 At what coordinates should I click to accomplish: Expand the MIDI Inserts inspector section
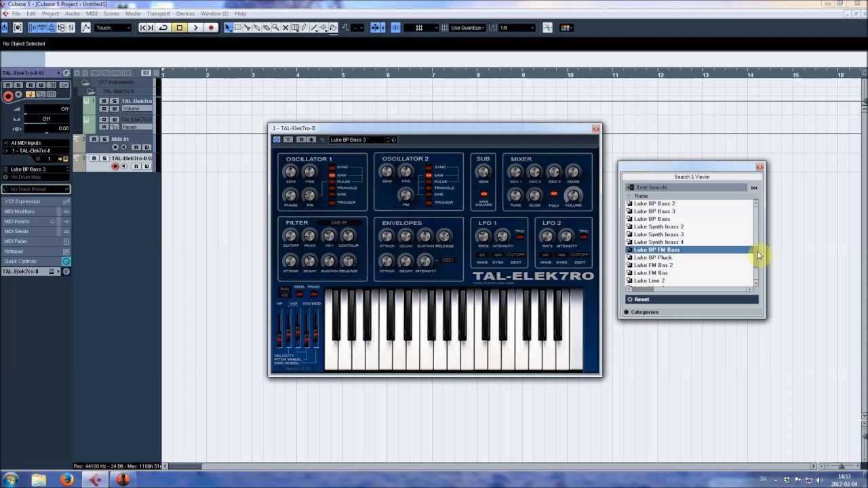click(x=35, y=222)
